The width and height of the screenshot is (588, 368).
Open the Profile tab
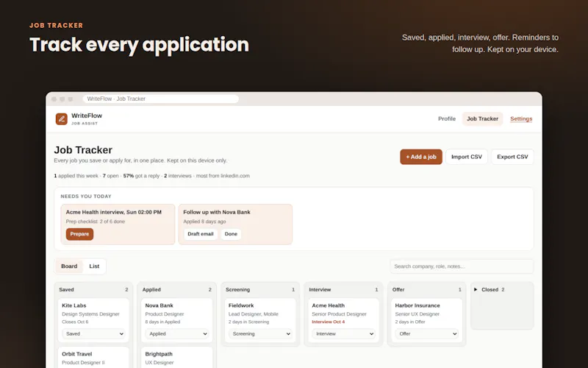tap(447, 118)
